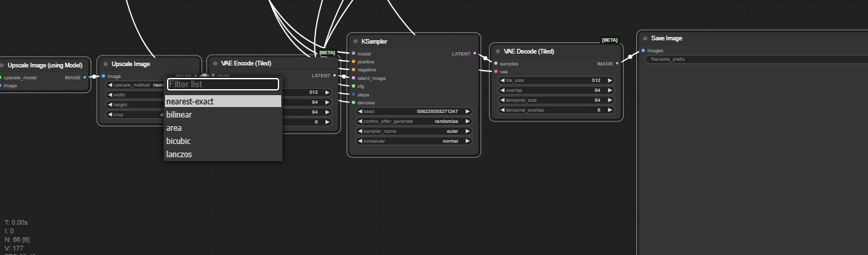Click the KSampler LATENT output port
The width and height of the screenshot is (868, 255).
(x=475, y=54)
